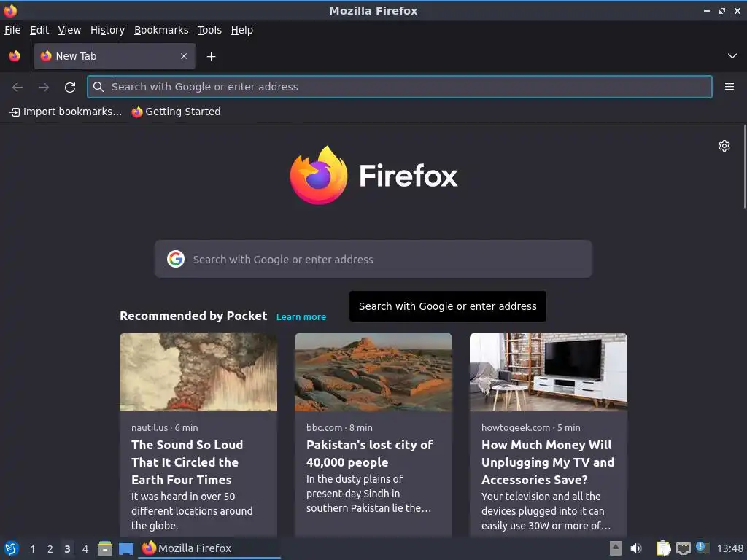Click the taskbar clock showing 13:48
This screenshot has height=560, width=747.
[729, 548]
